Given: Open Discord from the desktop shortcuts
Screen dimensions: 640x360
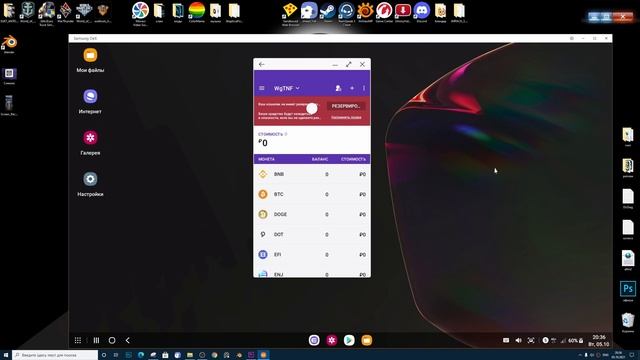Looking at the screenshot, I should 422,13.
